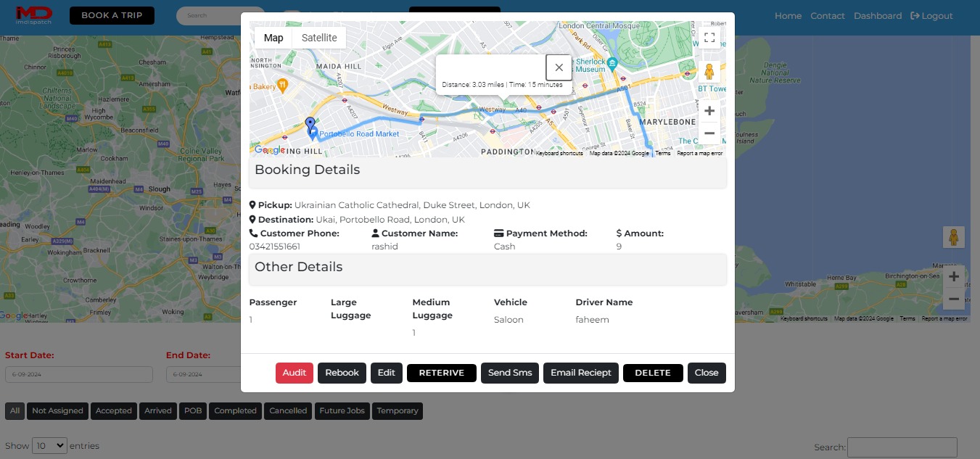Click the Sherlock Holmes Museum map marker
This screenshot has height=459, width=980.
tap(612, 63)
